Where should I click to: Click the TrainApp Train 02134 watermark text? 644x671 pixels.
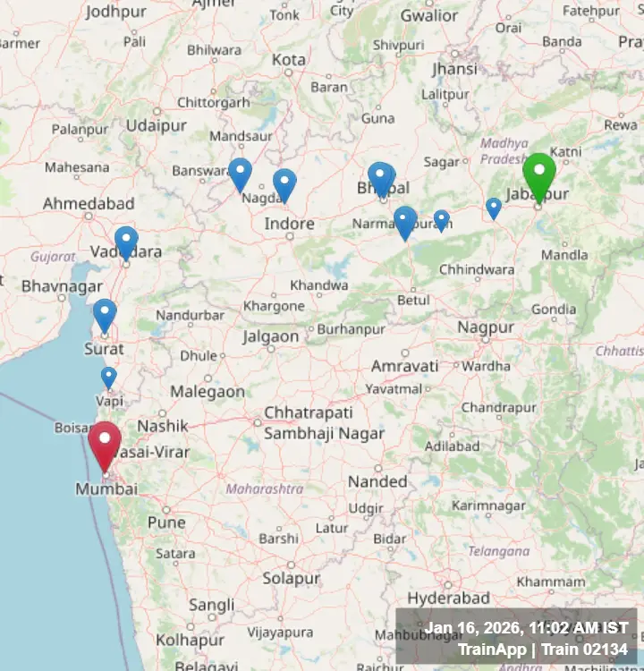(543, 650)
